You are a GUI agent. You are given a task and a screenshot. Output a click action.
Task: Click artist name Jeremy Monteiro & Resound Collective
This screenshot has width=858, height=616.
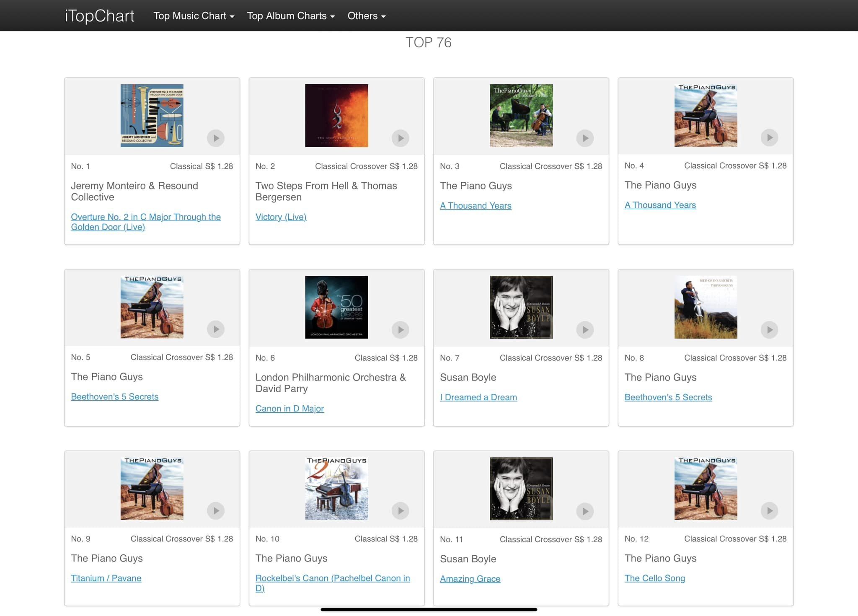tap(134, 191)
